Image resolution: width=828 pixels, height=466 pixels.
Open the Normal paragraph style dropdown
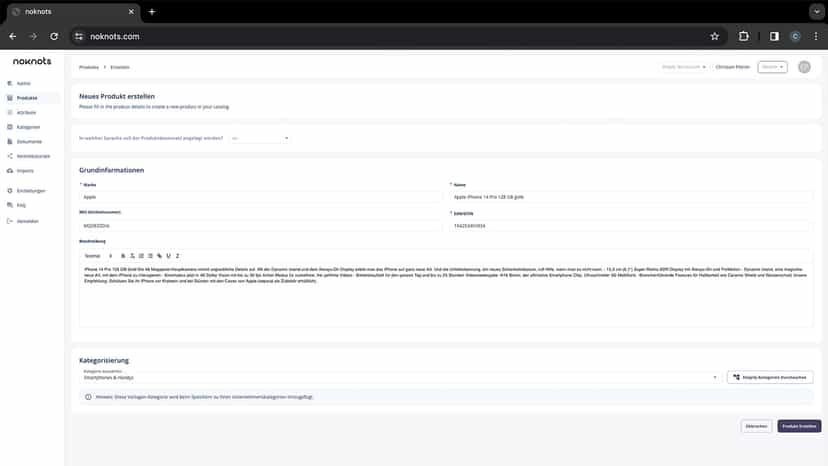tap(98, 256)
